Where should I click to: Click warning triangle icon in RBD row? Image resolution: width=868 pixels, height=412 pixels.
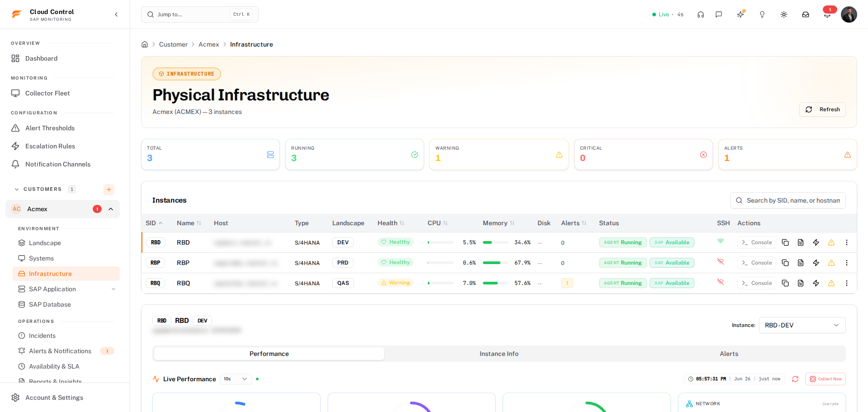pos(831,242)
